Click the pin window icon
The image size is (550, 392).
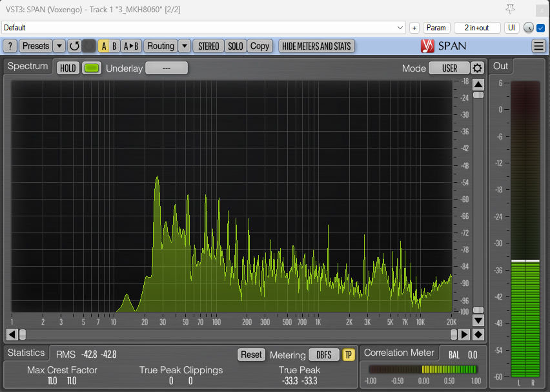tap(510, 8)
